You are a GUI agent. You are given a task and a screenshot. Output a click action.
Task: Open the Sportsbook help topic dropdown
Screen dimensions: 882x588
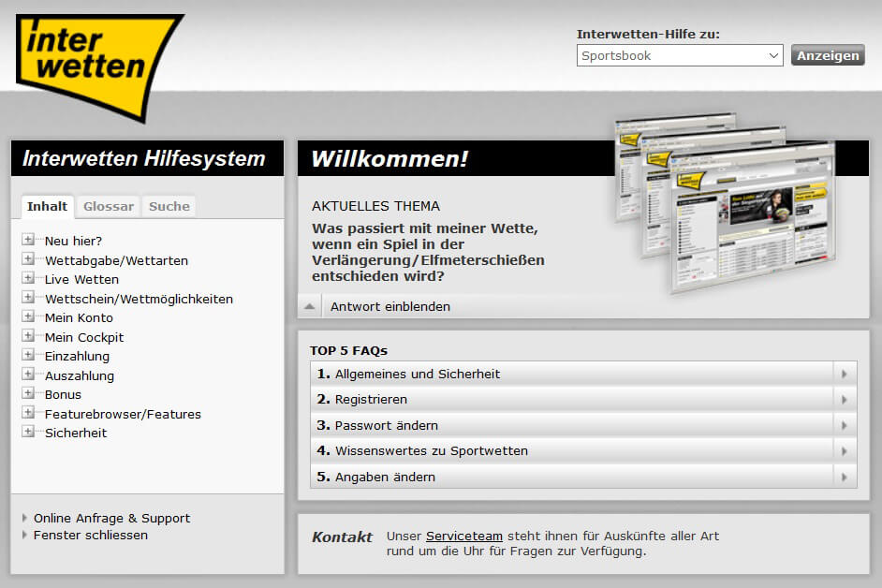680,55
